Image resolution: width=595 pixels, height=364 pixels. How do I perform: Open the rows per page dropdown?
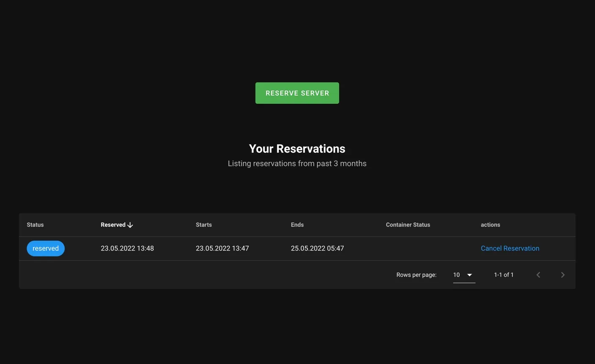tap(464, 275)
